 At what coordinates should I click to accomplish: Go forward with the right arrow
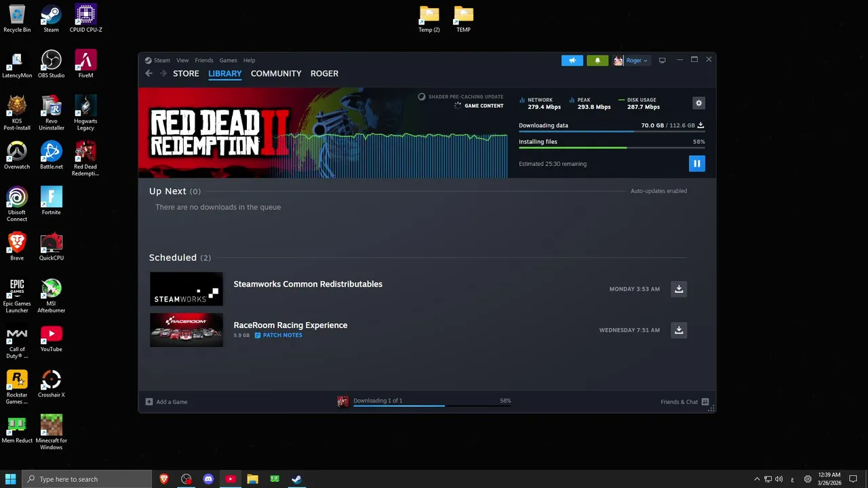pos(163,73)
